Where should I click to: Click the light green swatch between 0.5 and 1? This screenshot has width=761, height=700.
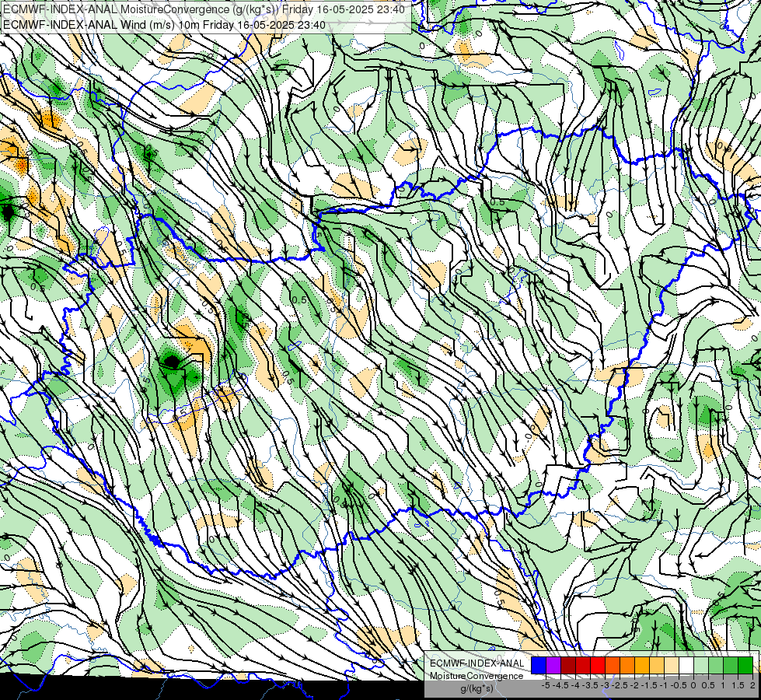tap(716, 665)
